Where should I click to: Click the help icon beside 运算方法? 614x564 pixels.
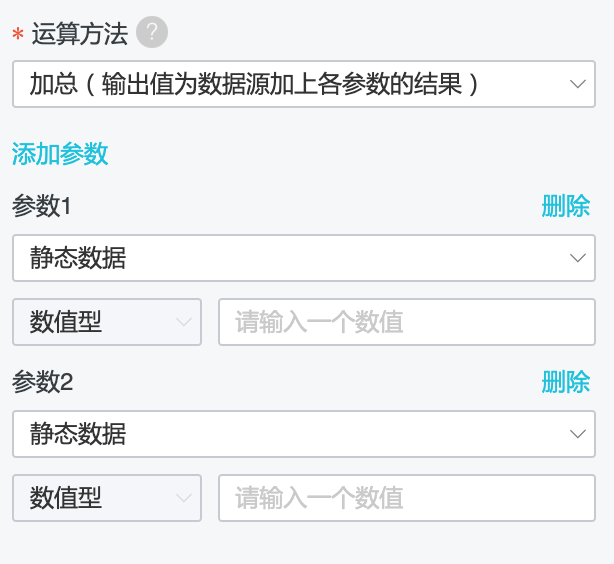pos(152,32)
